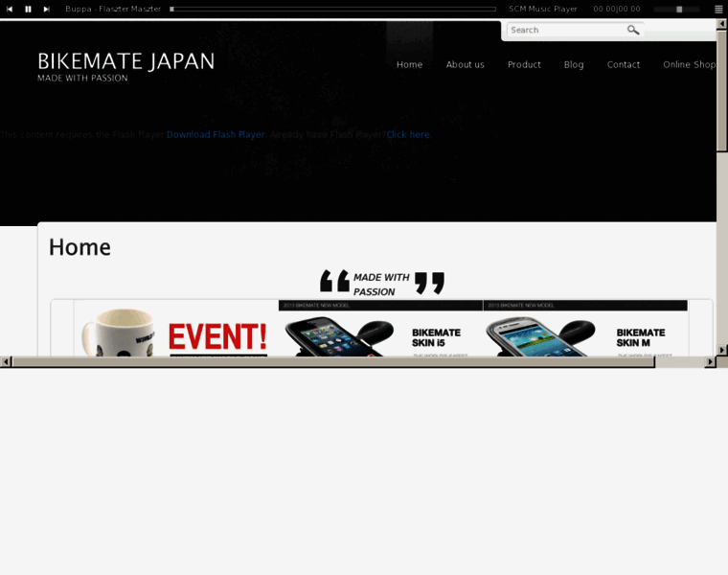Pause the current song

pos(28,9)
